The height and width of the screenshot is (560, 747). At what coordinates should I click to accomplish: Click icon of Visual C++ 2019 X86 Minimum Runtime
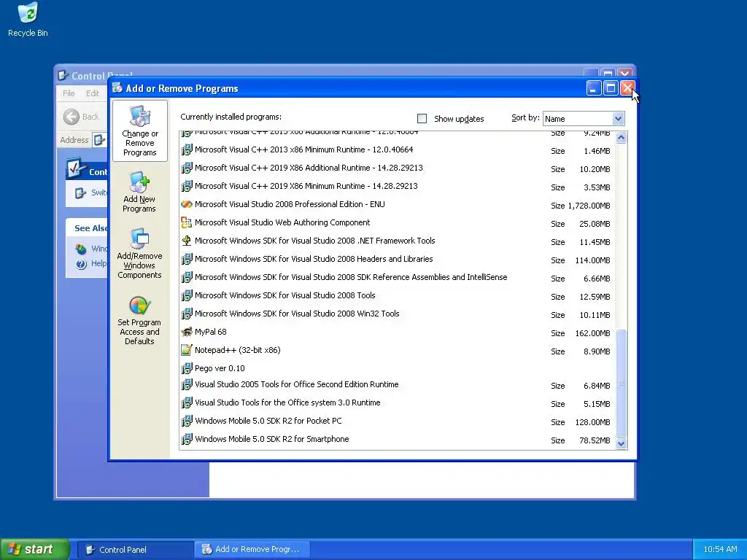[x=187, y=186]
